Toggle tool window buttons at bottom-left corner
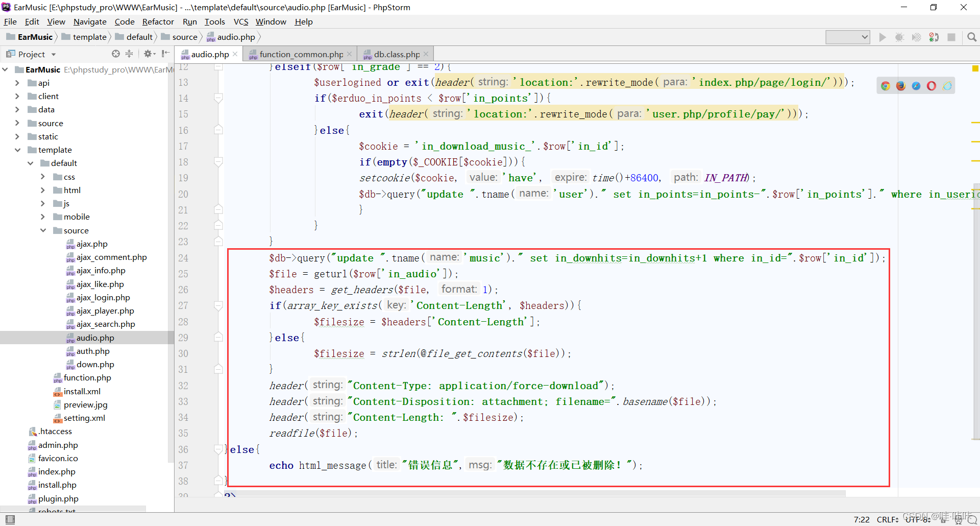 [x=10, y=519]
